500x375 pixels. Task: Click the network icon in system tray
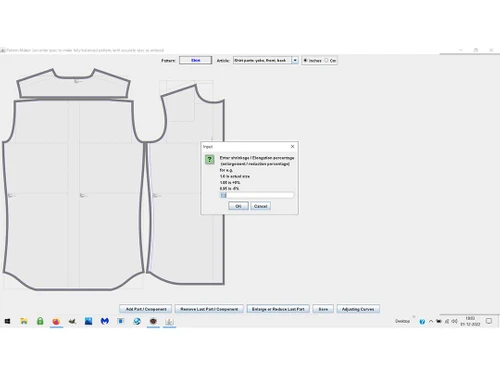tap(447, 321)
